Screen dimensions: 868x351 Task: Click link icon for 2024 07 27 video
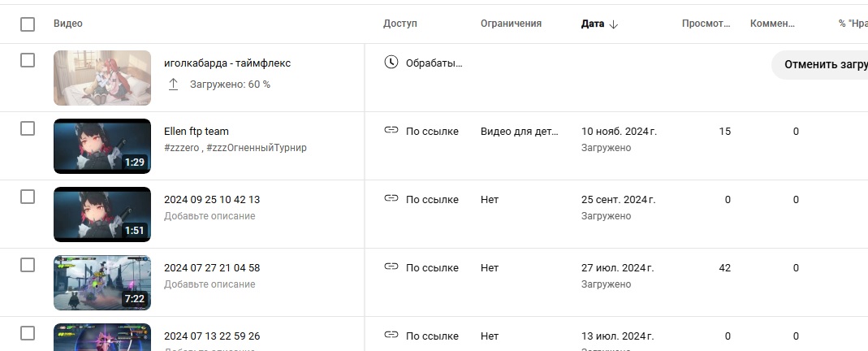click(x=391, y=267)
